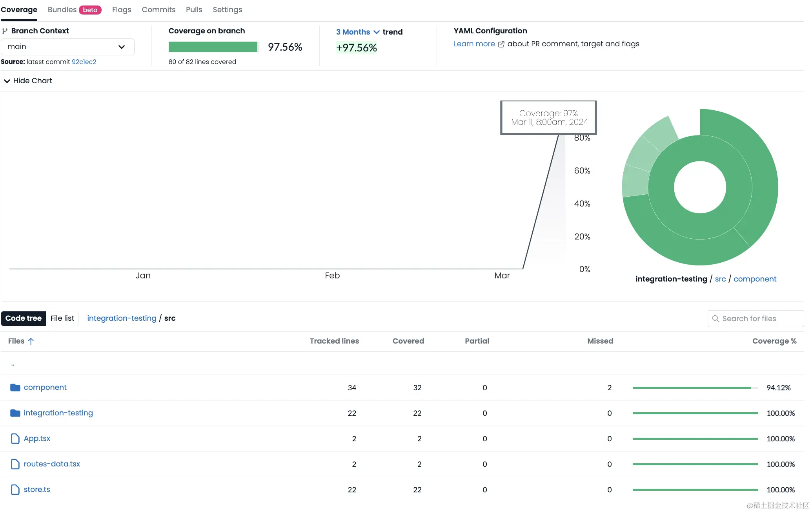Switch to Code tree view

point(24,318)
